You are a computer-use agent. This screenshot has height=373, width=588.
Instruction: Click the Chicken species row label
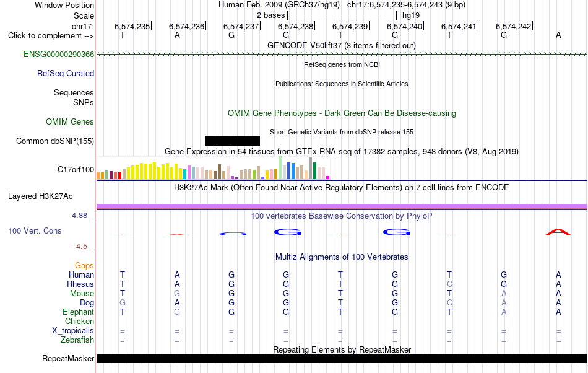pos(79,322)
